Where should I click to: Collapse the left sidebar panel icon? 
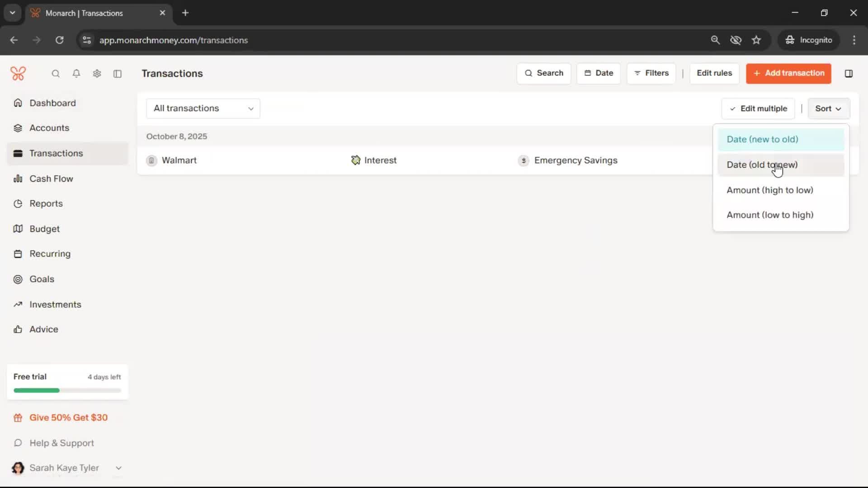point(118,74)
